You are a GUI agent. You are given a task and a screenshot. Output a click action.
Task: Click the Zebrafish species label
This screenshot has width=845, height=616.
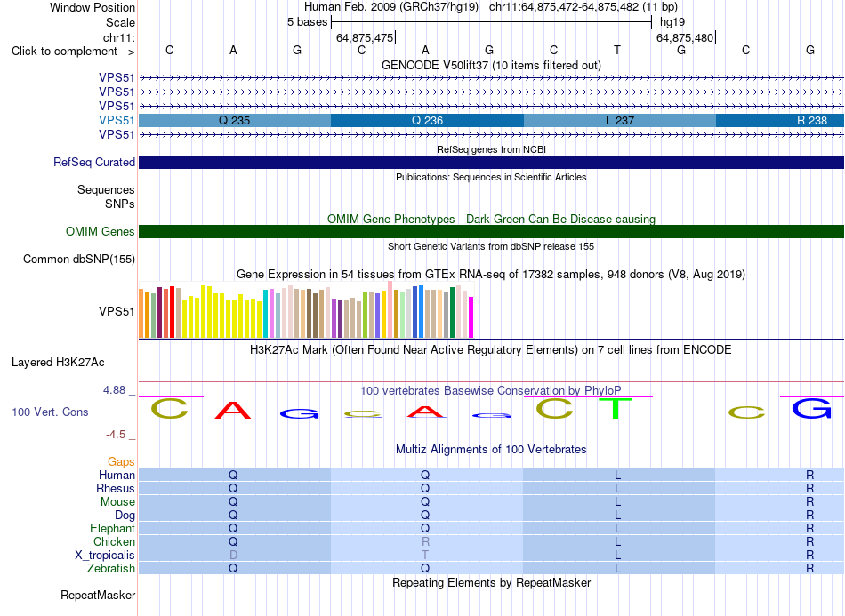coord(111,569)
